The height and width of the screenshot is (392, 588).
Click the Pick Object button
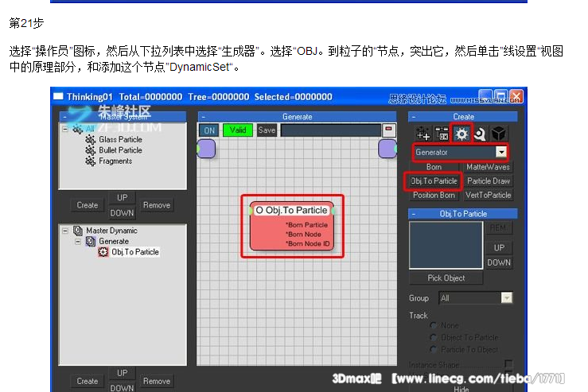[446, 278]
